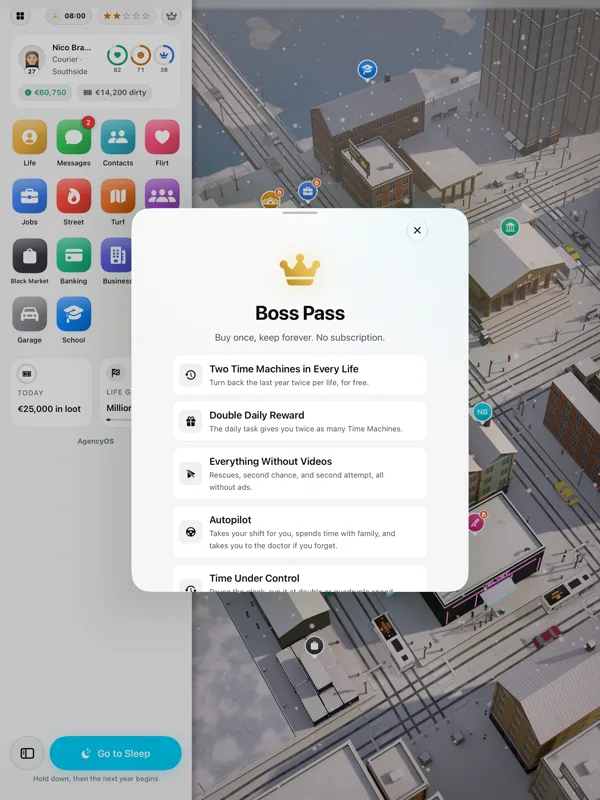Click the €60,750 cash balance
This screenshot has width=600, height=800.
click(x=45, y=92)
